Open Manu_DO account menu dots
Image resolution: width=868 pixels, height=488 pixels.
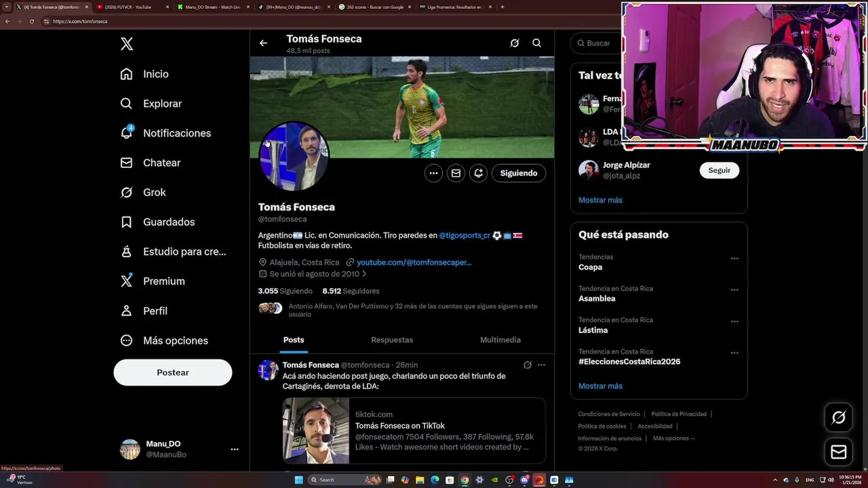(235, 449)
